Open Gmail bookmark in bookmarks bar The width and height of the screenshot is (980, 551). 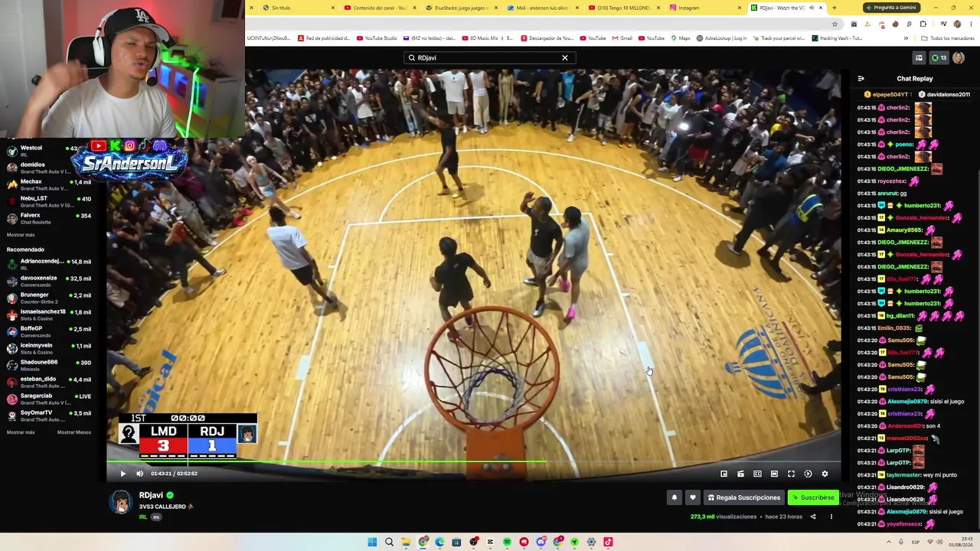[x=622, y=38]
